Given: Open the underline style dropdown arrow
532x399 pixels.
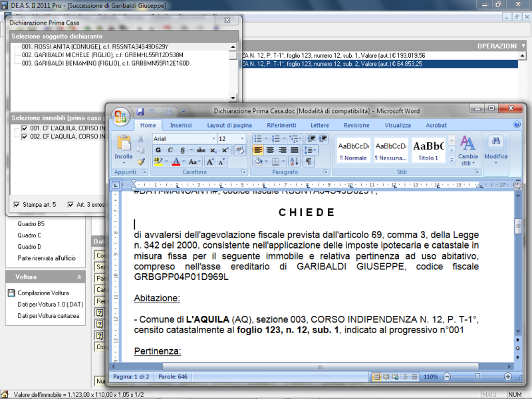Looking at the screenshot, I should pyautogui.click(x=192, y=150).
